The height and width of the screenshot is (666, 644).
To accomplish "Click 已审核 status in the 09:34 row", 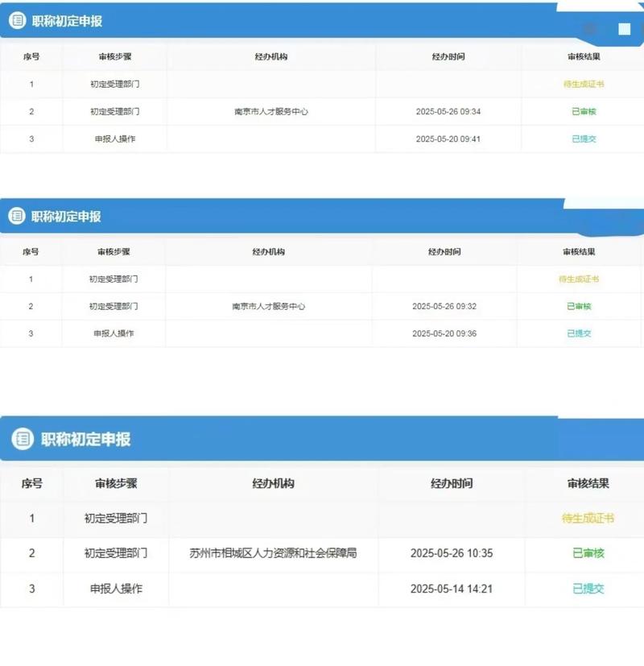I will point(584,112).
